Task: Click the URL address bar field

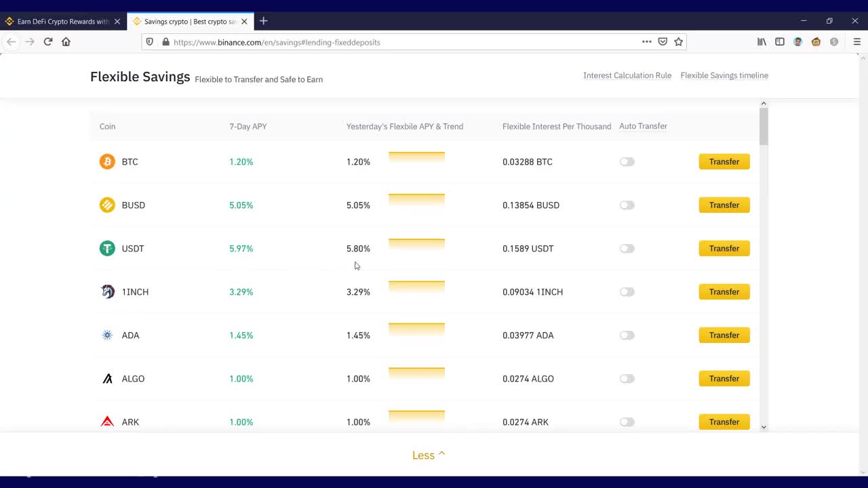Action: (400, 42)
